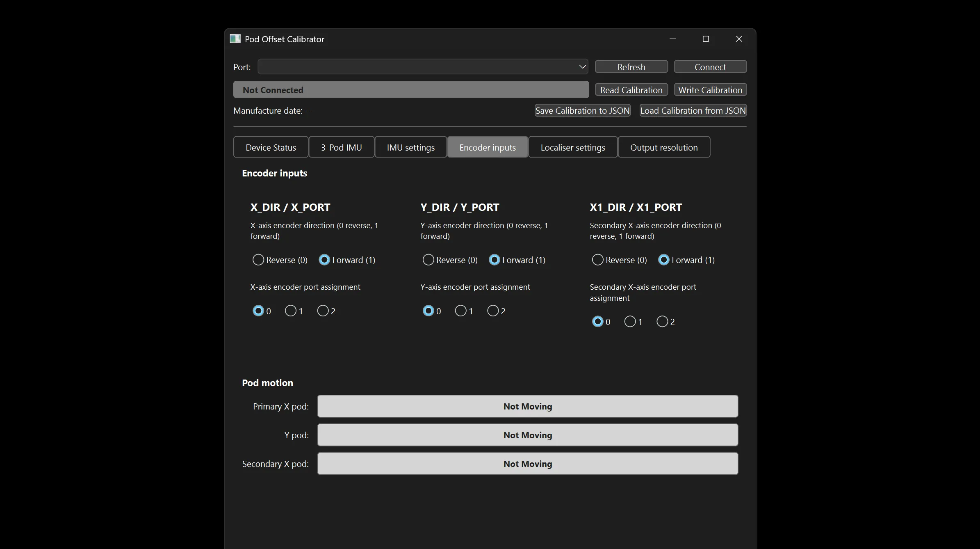
Task: Click the Not Connected status bar
Action: (x=411, y=89)
